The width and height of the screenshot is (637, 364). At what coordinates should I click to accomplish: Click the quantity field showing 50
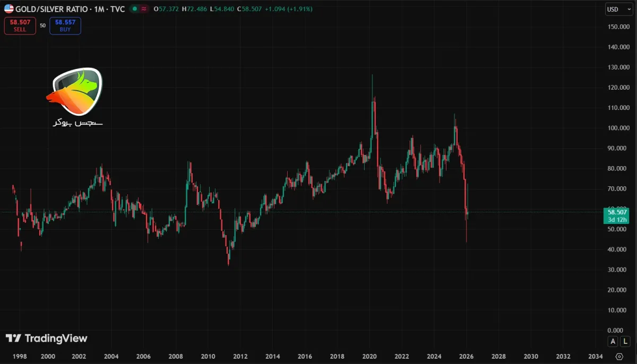(x=43, y=25)
